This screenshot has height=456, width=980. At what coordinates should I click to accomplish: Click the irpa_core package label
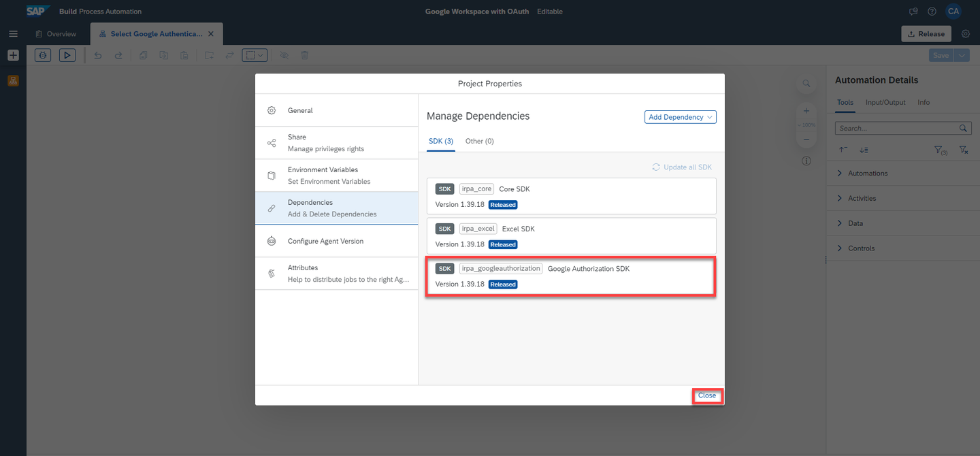[x=476, y=189]
